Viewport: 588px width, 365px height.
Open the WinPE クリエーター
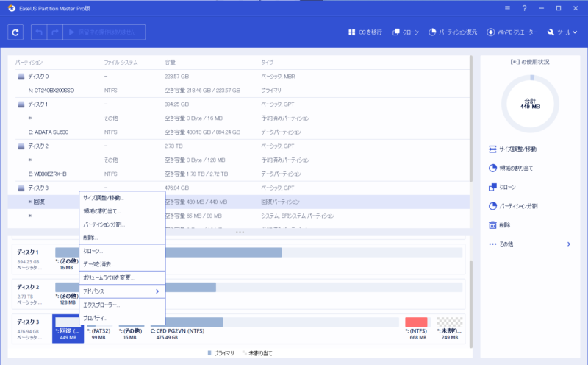[x=512, y=32]
